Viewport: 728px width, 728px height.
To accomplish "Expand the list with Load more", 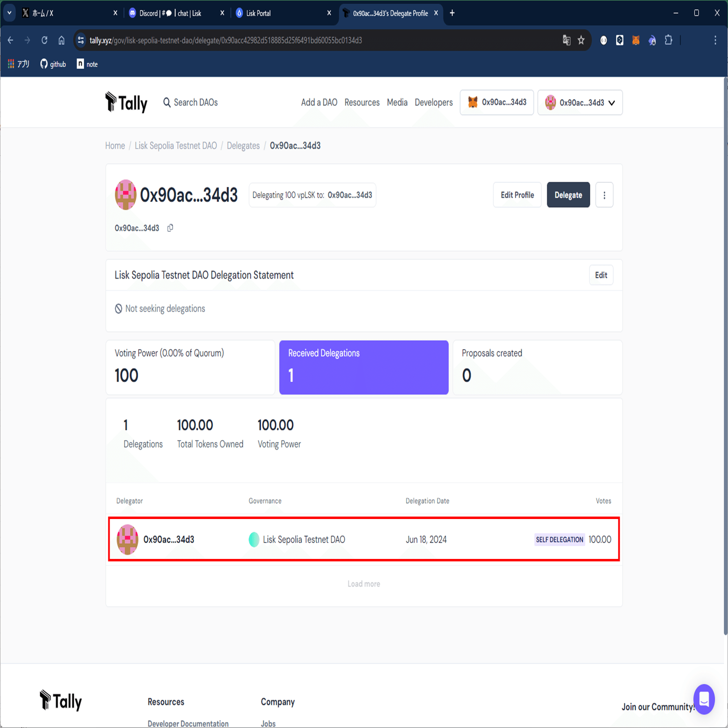I will pyautogui.click(x=364, y=583).
